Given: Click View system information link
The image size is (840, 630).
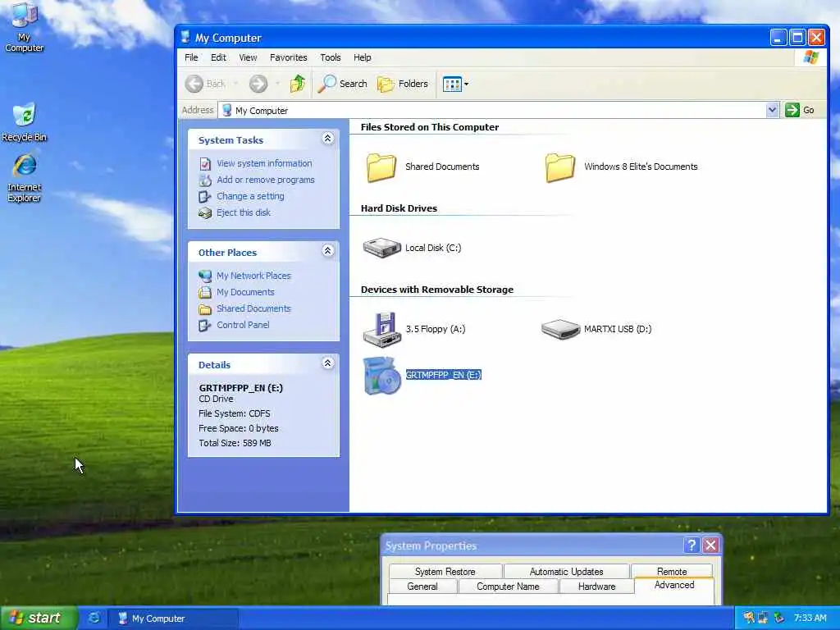Looking at the screenshot, I should click(264, 163).
